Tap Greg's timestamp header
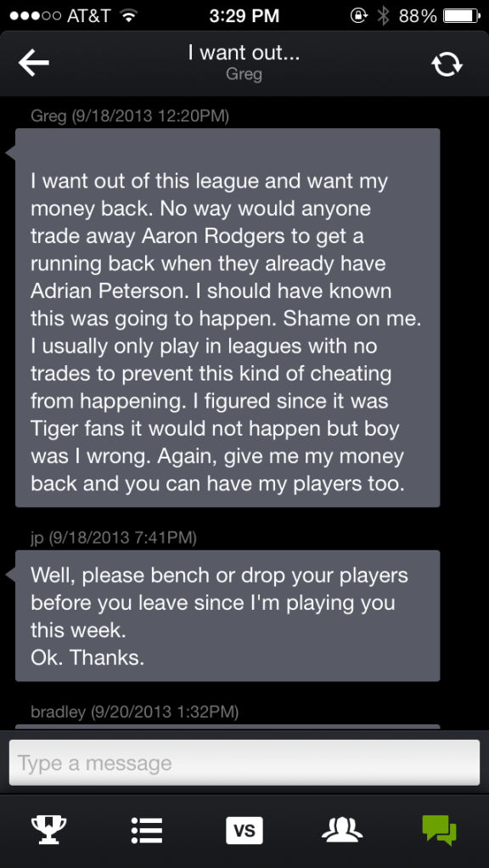Image resolution: width=489 pixels, height=868 pixels. pyautogui.click(x=130, y=116)
